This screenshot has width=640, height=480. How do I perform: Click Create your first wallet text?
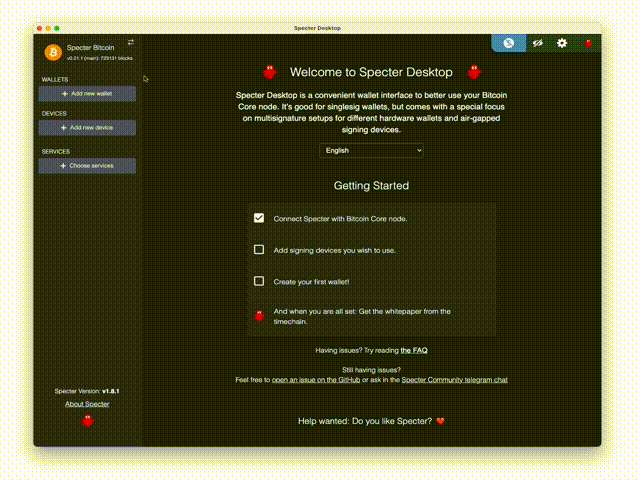pyautogui.click(x=311, y=282)
